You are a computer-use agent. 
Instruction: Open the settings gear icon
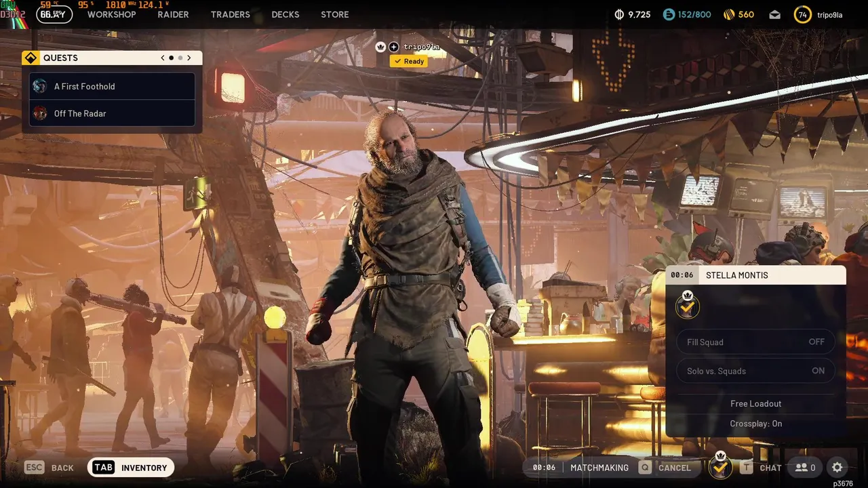coord(837,468)
